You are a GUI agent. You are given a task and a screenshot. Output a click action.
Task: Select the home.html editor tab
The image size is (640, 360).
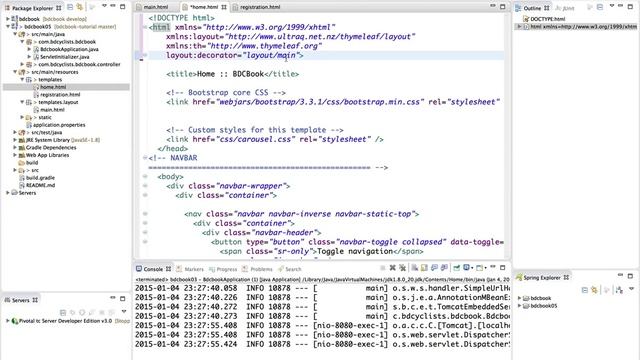(204, 7)
